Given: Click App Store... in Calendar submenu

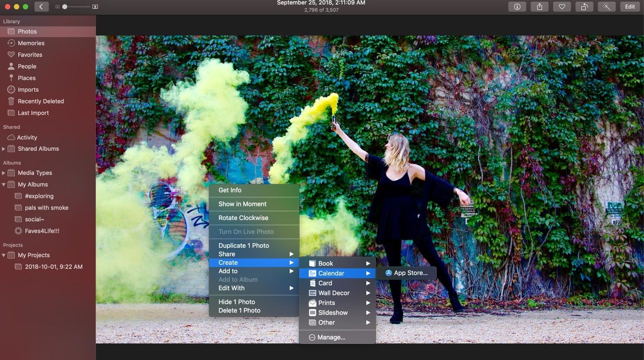Looking at the screenshot, I should tap(410, 273).
